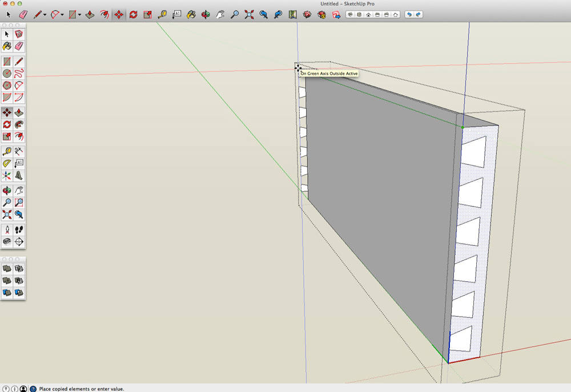Click the Redo arrow button
This screenshot has width=571, height=392.
[x=418, y=14]
